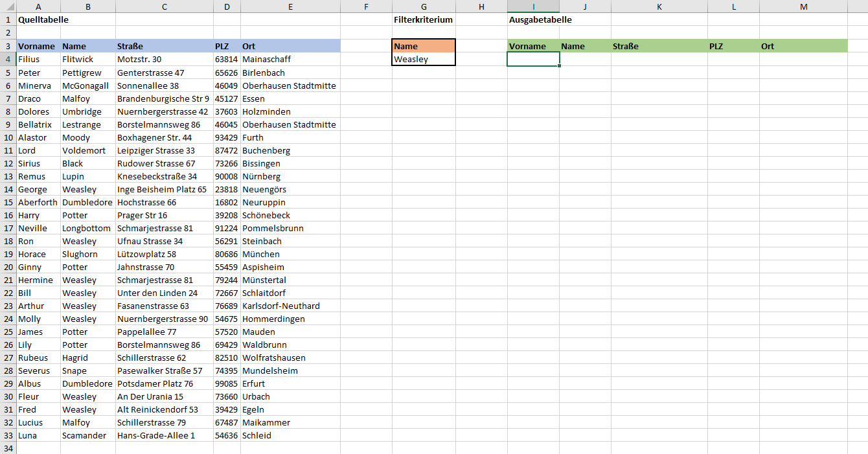Select row header 3

coord(8,46)
